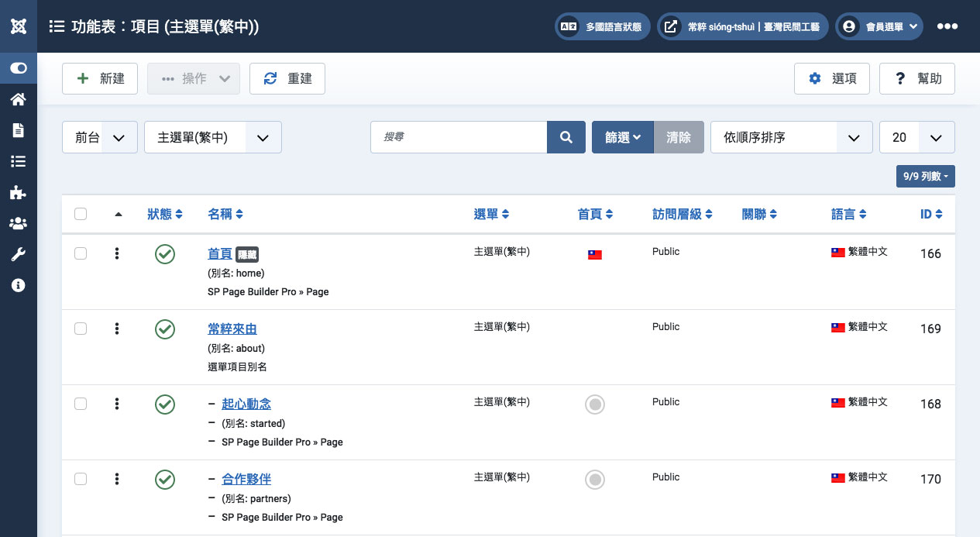
Task: Toggle published status of 起心動念
Action: pos(165,404)
